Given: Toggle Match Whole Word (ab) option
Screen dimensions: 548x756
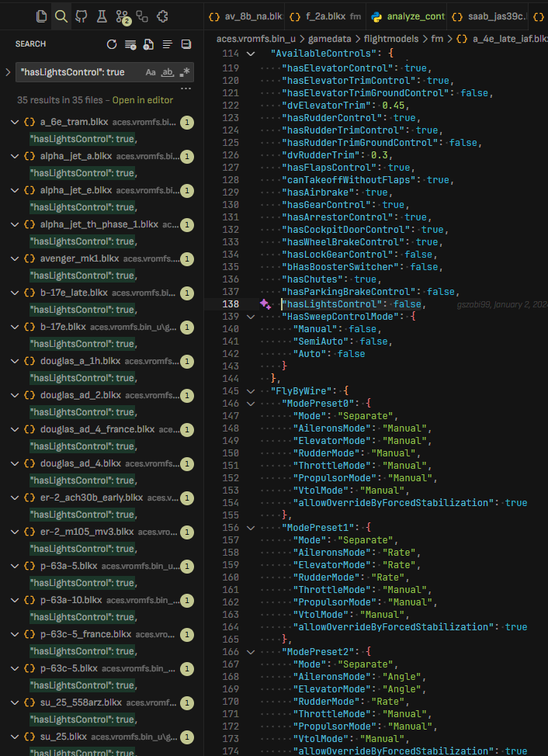Looking at the screenshot, I should click(167, 72).
